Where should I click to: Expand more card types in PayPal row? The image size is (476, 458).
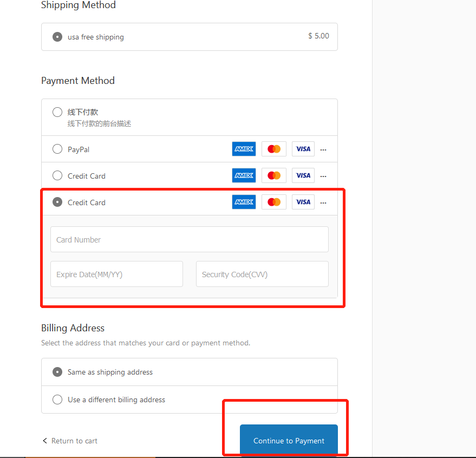[x=323, y=149]
